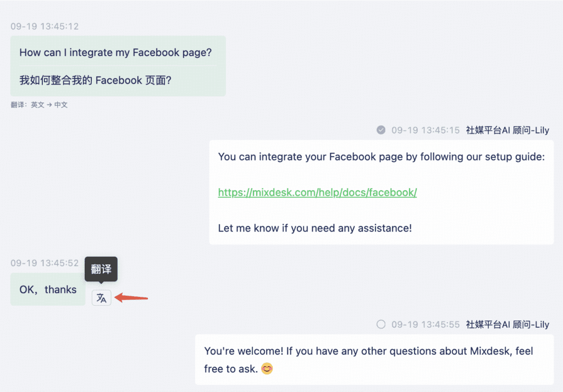Click the 翻译：英文 → 中文 translation label
563x392 pixels.
39,105
